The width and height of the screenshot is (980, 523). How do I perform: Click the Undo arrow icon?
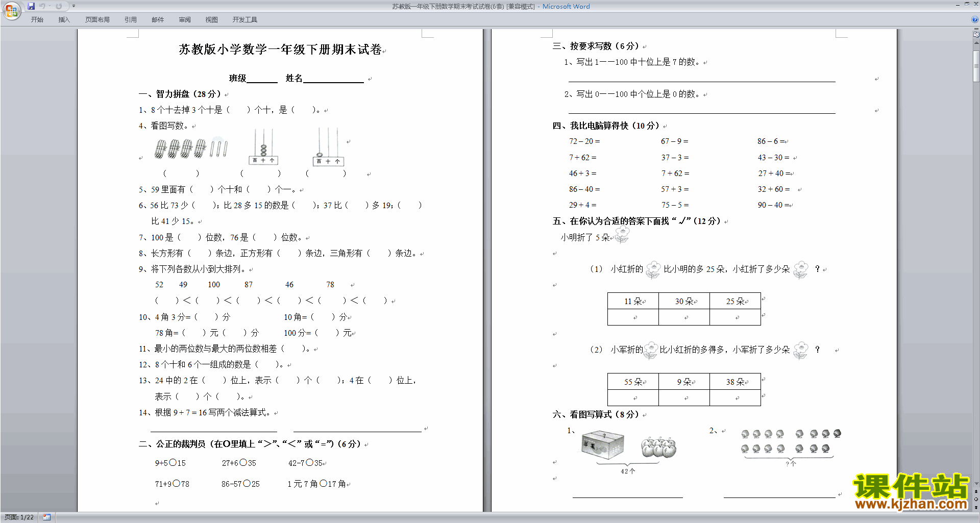click(42, 6)
